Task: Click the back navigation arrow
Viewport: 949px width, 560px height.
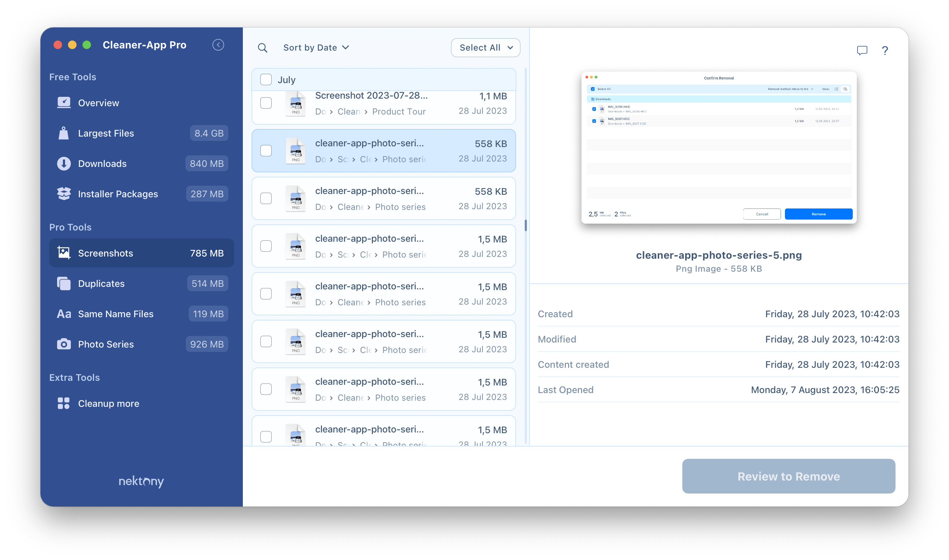Action: 219,45
